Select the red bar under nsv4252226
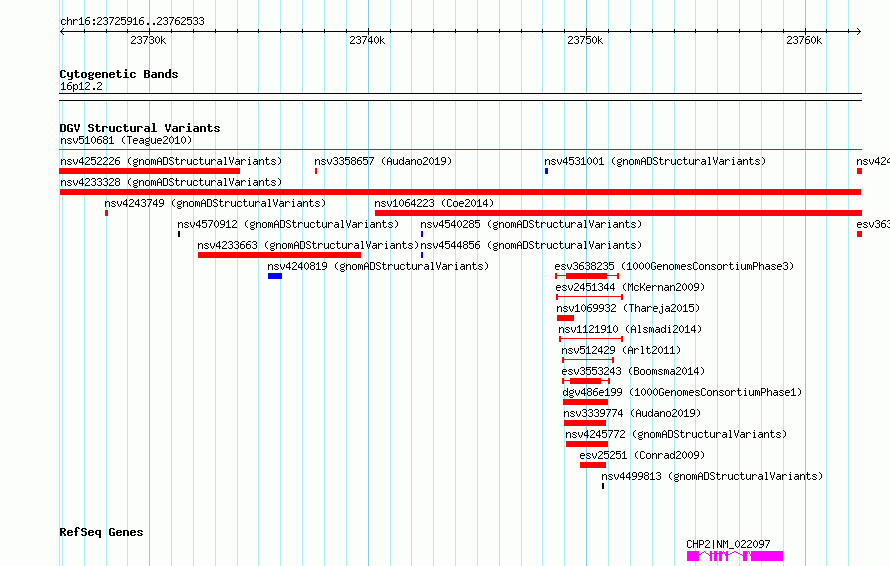 tap(150, 171)
